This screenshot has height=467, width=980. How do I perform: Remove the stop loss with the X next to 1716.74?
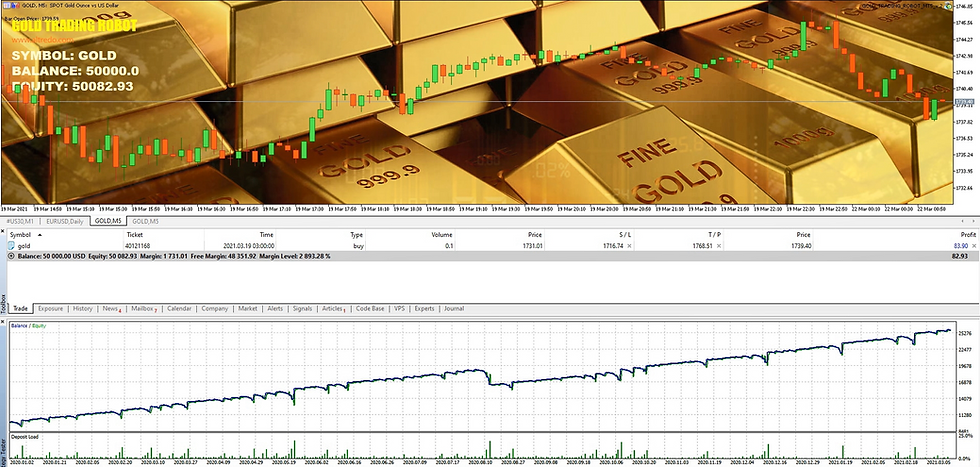click(x=629, y=246)
